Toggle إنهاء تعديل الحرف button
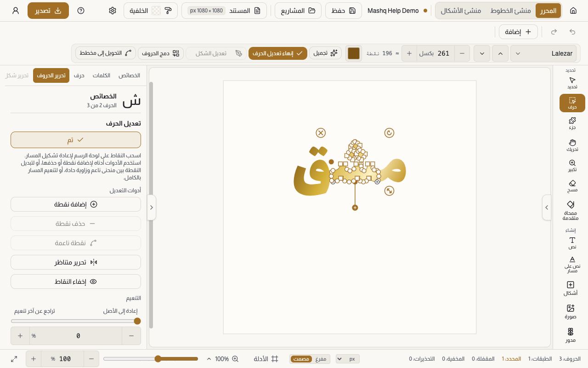This screenshot has width=588, height=368. (278, 53)
